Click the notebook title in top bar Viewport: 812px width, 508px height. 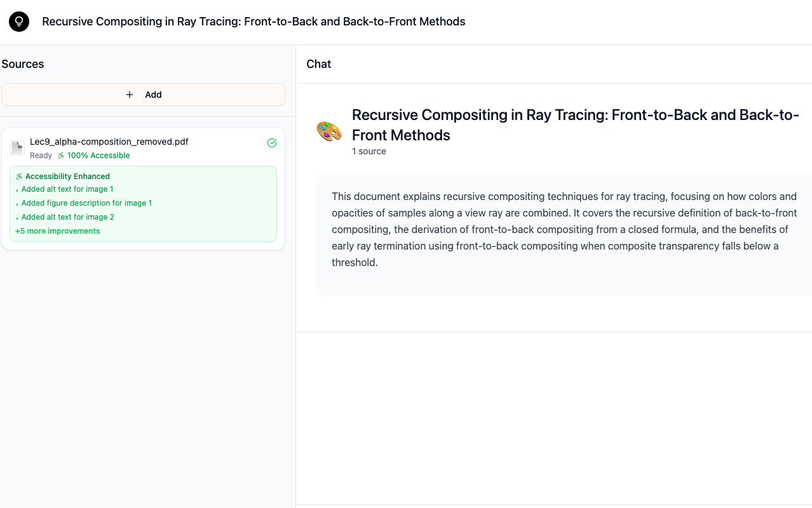[254, 22]
